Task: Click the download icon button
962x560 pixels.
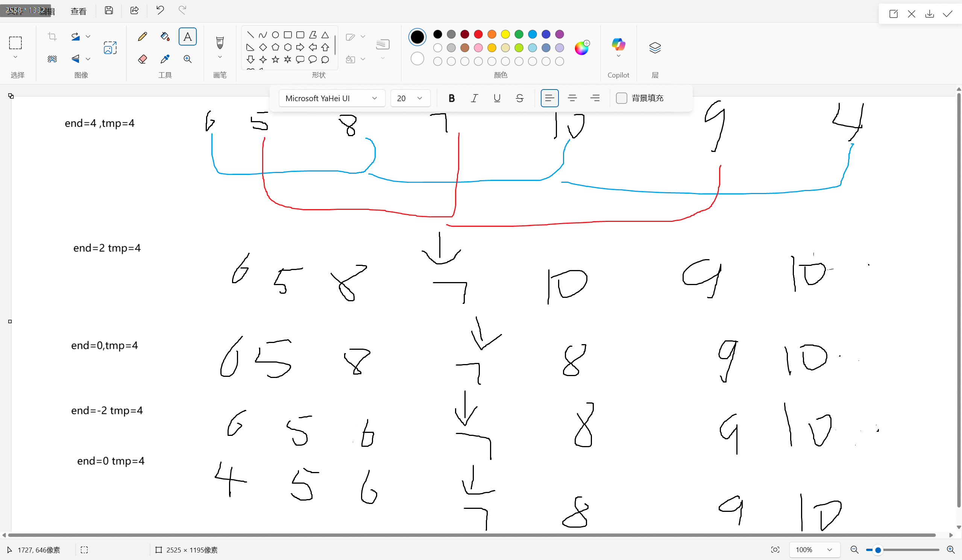Action: [x=930, y=14]
